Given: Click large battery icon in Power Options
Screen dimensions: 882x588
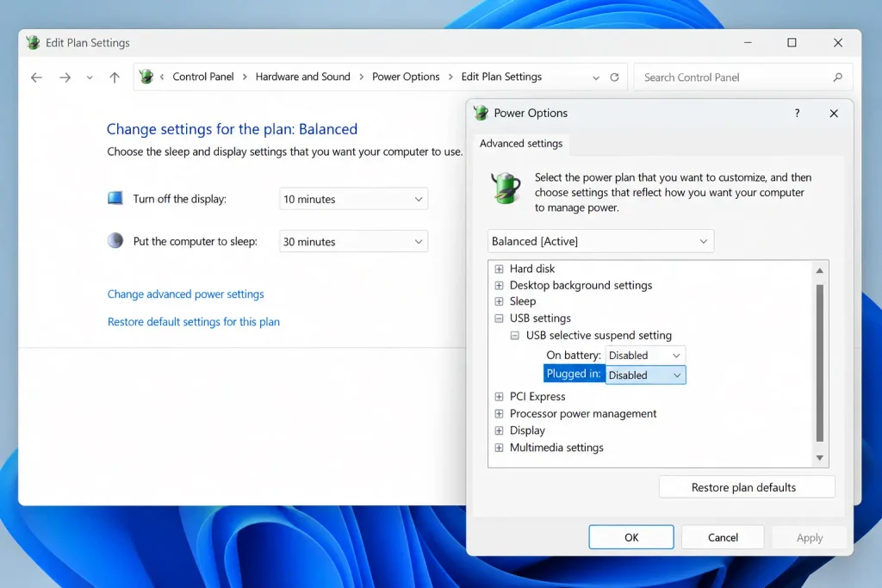Looking at the screenshot, I should [506, 188].
